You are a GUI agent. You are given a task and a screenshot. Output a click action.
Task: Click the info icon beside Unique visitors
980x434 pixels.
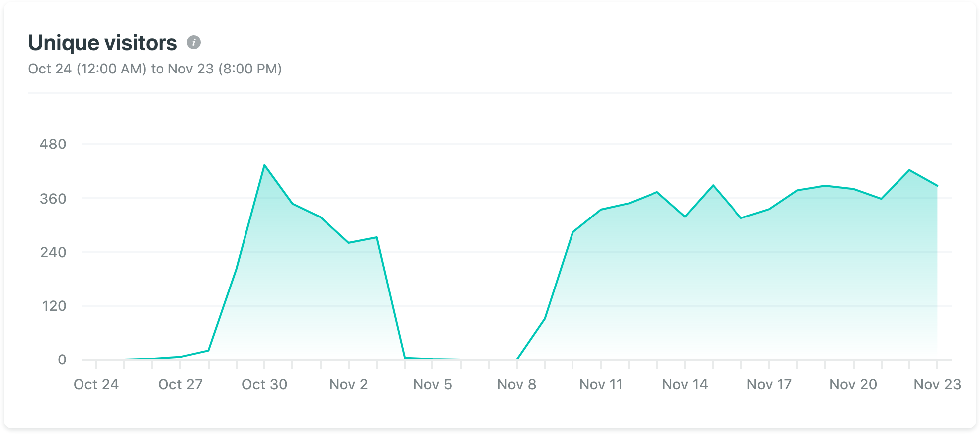click(x=194, y=43)
